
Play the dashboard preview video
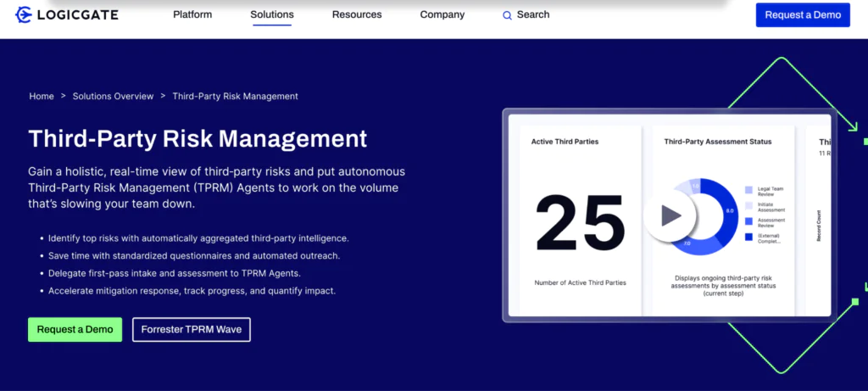[x=670, y=215]
